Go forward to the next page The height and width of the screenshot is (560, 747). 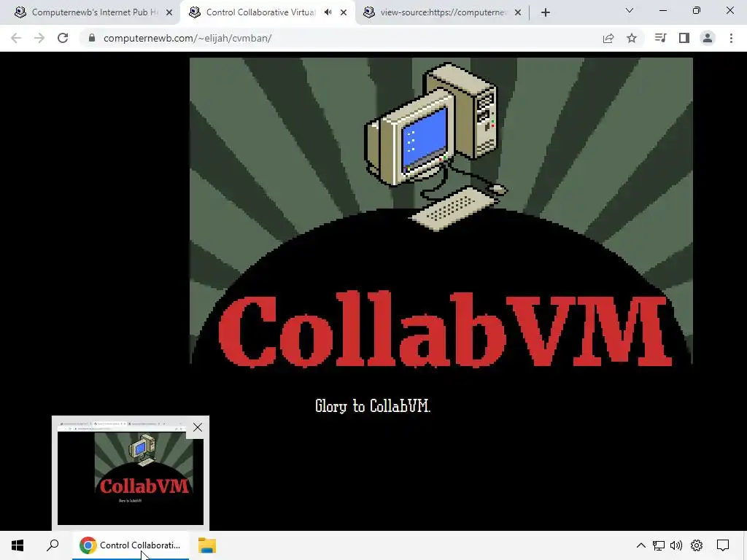pyautogui.click(x=39, y=38)
